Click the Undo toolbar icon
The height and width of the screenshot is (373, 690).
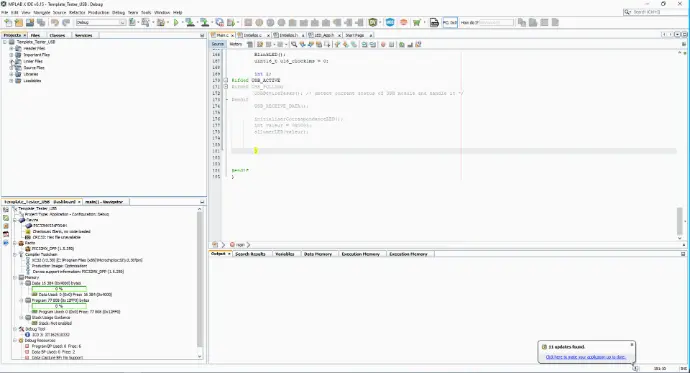pos(55,22)
